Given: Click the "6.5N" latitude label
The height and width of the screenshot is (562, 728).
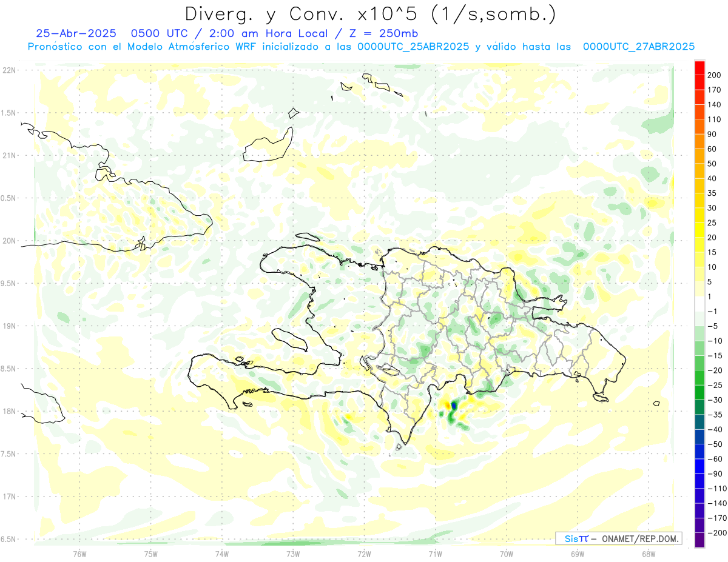Looking at the screenshot, I should (x=9, y=540).
